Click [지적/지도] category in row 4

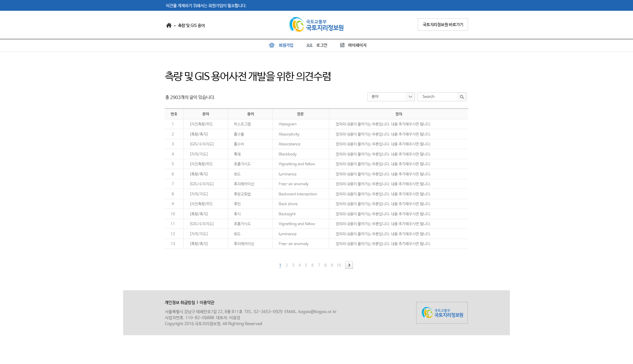pos(199,154)
